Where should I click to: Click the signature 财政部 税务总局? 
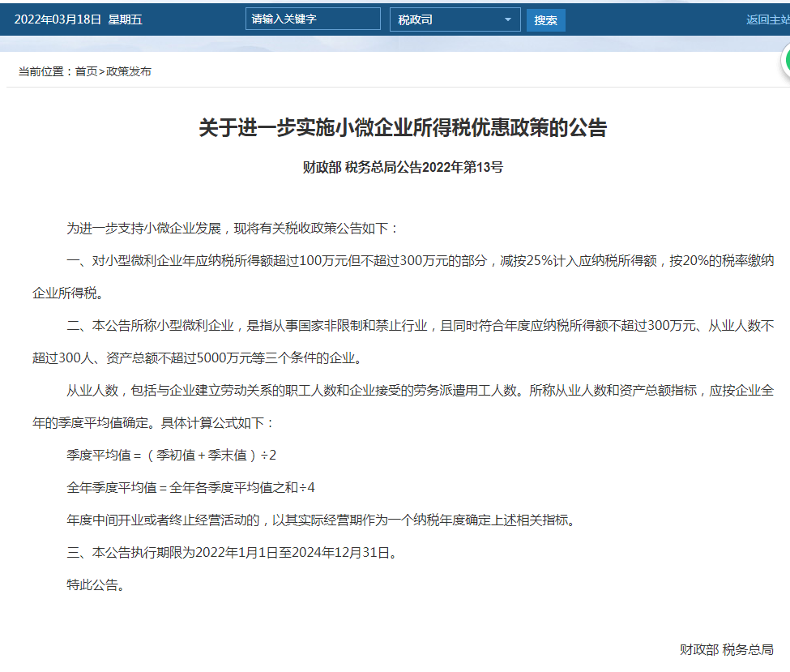pyautogui.click(x=727, y=650)
